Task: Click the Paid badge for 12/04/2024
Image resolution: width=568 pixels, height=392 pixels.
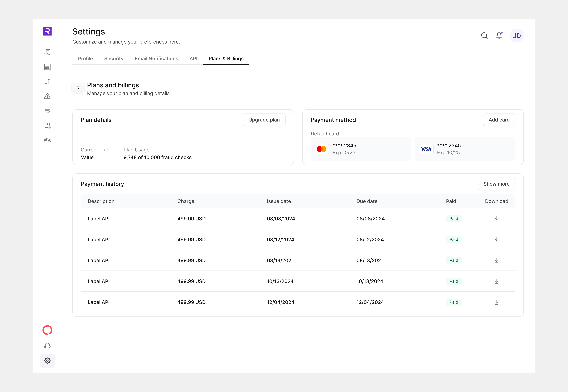Action: (x=454, y=302)
